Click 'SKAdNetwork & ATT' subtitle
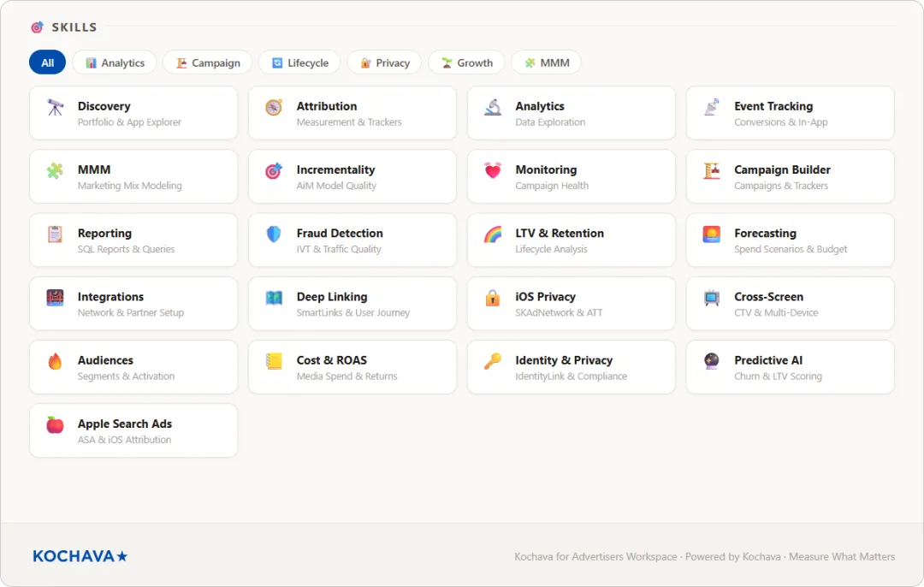The image size is (924, 587). [x=559, y=313]
